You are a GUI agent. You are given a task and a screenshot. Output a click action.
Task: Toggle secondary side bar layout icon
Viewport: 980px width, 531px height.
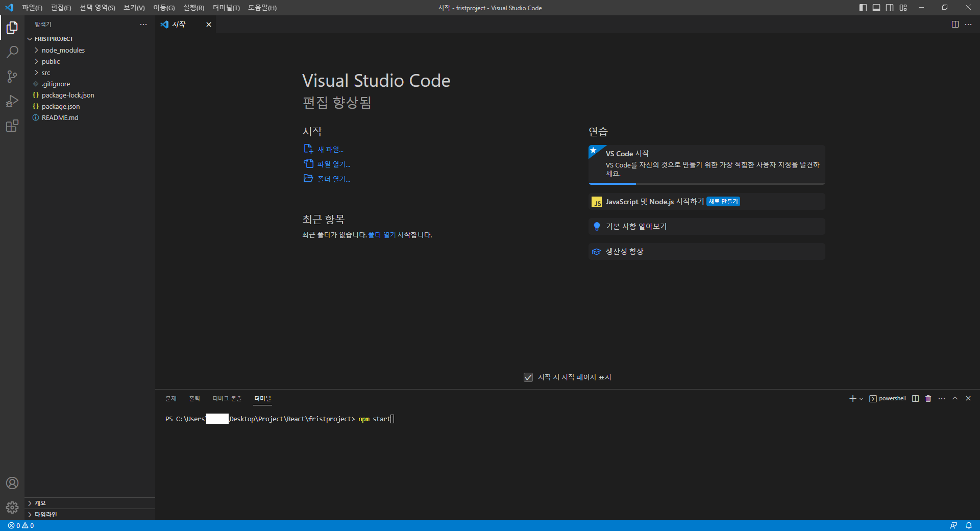(890, 8)
